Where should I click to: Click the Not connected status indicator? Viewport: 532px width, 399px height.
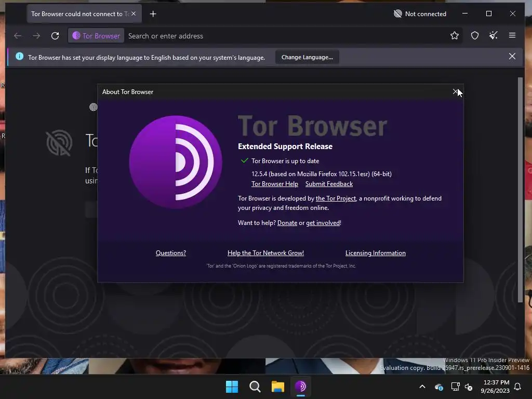[x=420, y=14]
